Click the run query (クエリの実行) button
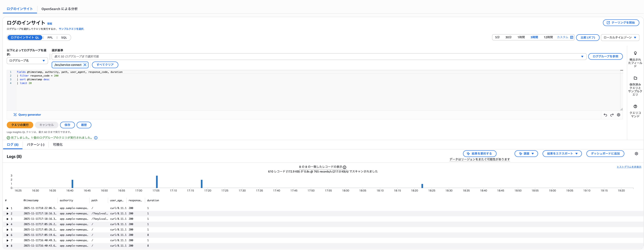644x250 pixels. [20, 125]
